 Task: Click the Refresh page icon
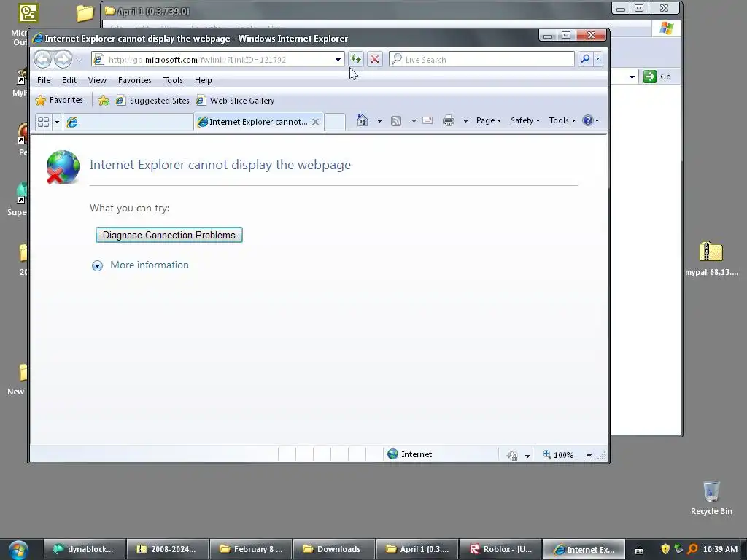(355, 59)
